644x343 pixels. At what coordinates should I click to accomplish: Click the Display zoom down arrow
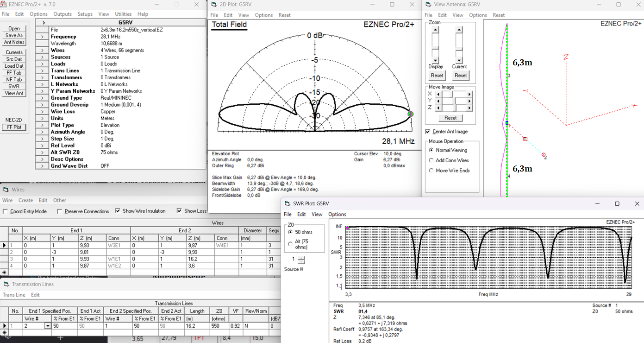[435, 60]
